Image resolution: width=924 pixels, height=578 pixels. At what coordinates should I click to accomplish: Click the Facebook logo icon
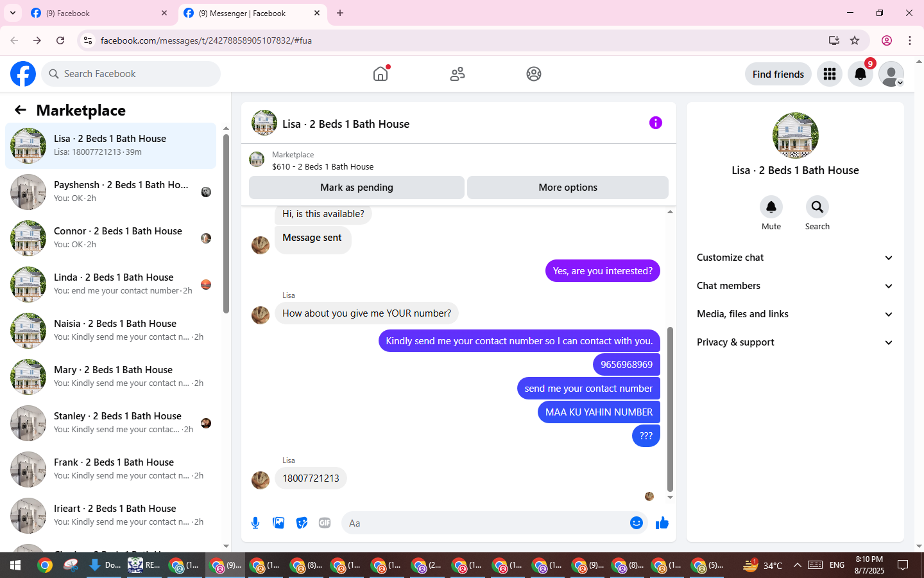coord(23,74)
